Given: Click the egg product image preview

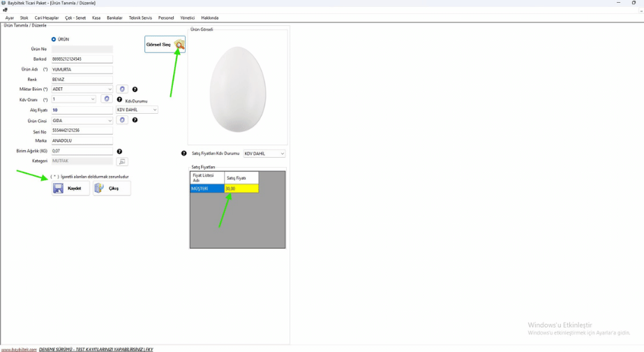Looking at the screenshot, I should [237, 89].
